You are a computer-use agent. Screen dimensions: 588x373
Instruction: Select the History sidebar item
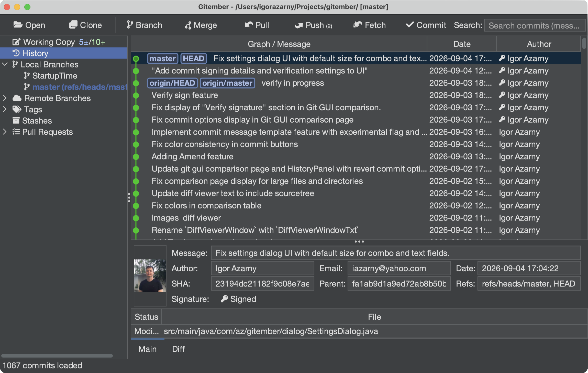pyautogui.click(x=64, y=53)
